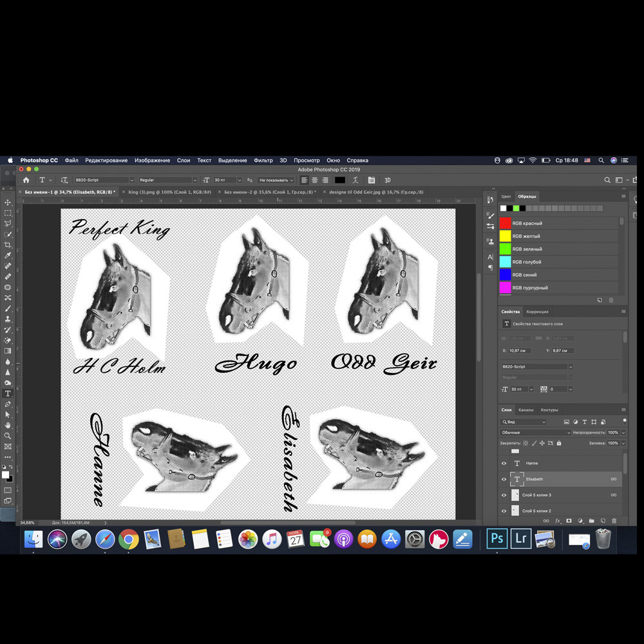Center text in options bar
644x644 pixels.
point(315,180)
